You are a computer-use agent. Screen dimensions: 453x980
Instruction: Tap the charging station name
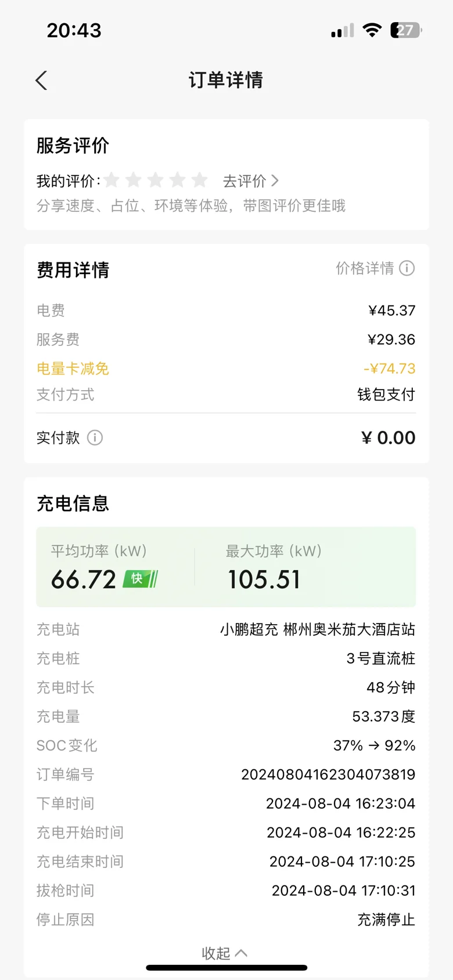(317, 629)
